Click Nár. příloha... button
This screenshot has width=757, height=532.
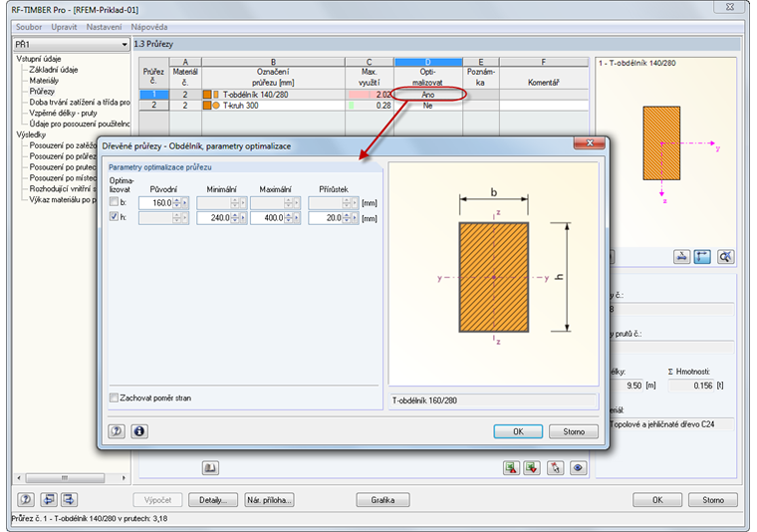point(269,500)
